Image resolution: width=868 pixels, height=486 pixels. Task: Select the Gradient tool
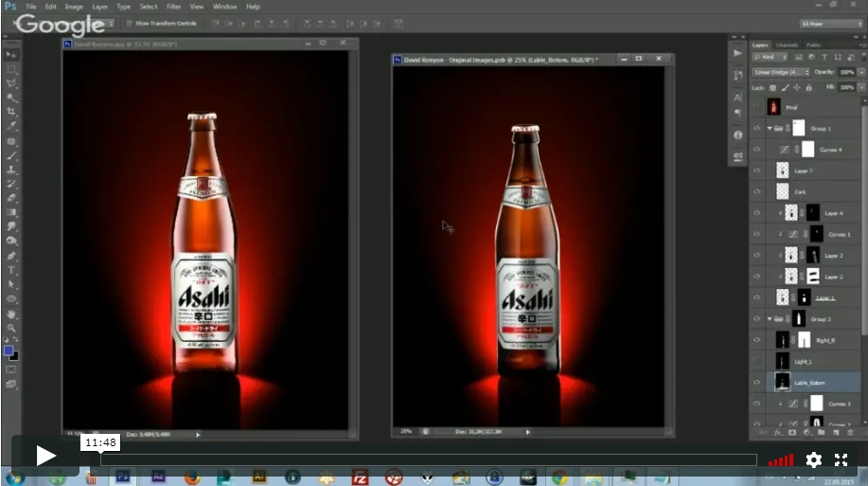pyautogui.click(x=11, y=212)
